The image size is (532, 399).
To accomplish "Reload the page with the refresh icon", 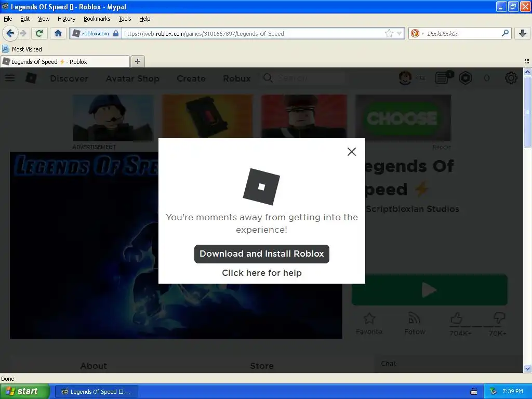I will point(39,33).
